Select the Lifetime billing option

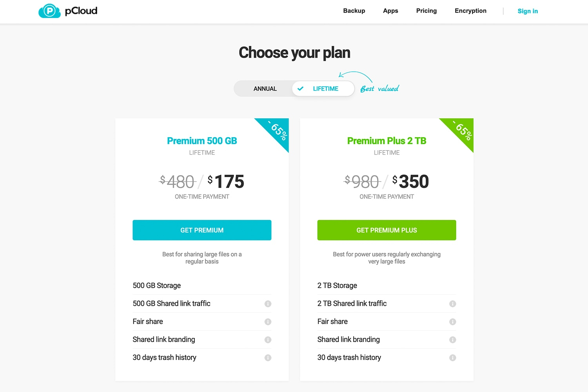pos(323,89)
